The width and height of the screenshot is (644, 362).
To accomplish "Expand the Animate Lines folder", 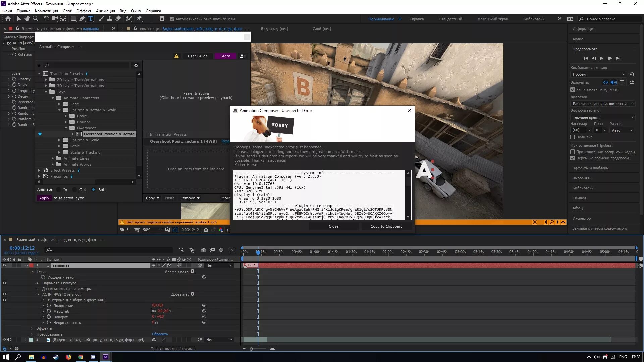I will pyautogui.click(x=53, y=158).
